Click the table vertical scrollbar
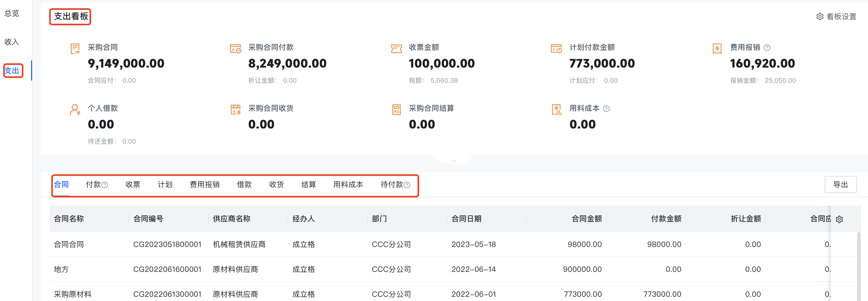The height and width of the screenshot is (301, 868). click(x=859, y=266)
